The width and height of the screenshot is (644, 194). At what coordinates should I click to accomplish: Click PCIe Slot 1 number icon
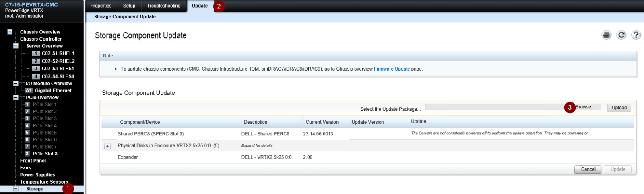[x=27, y=104]
